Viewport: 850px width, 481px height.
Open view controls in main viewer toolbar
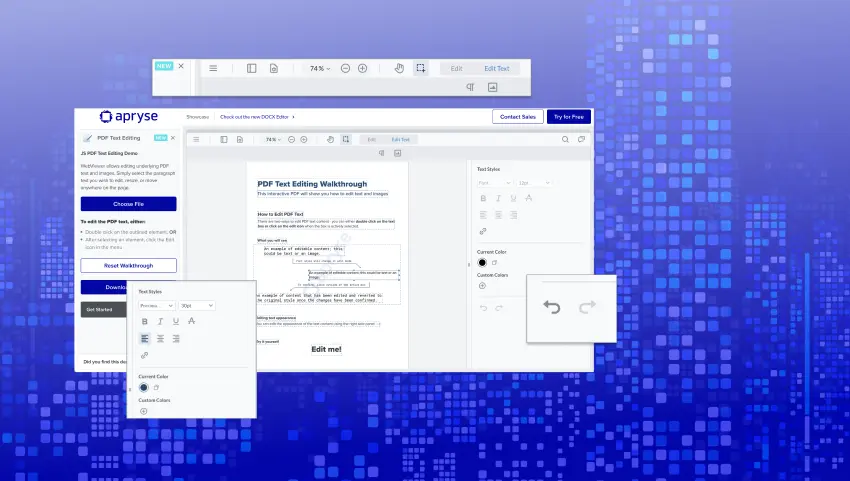pos(240,139)
